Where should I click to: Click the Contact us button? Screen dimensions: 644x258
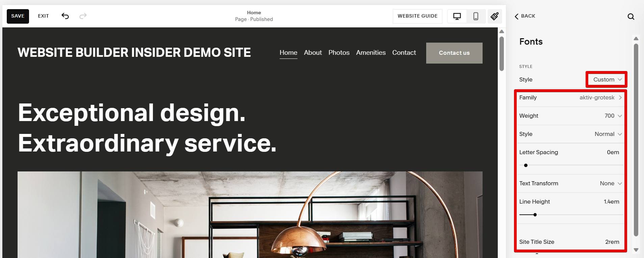[x=454, y=53]
